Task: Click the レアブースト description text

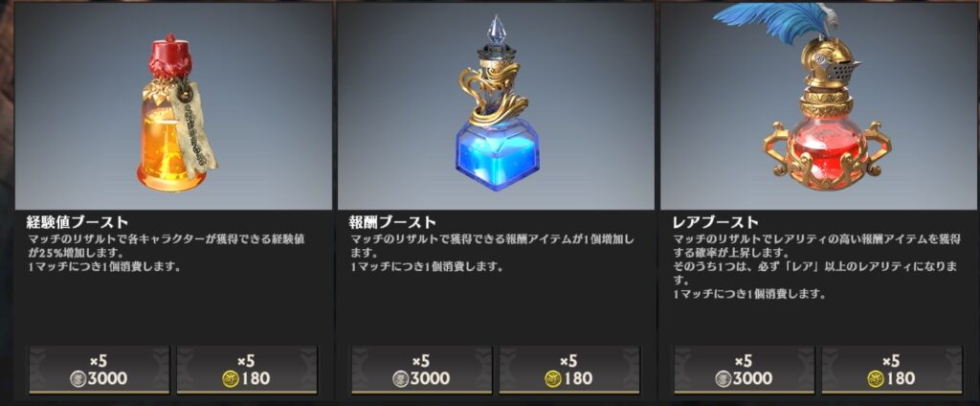Action: [x=815, y=267]
